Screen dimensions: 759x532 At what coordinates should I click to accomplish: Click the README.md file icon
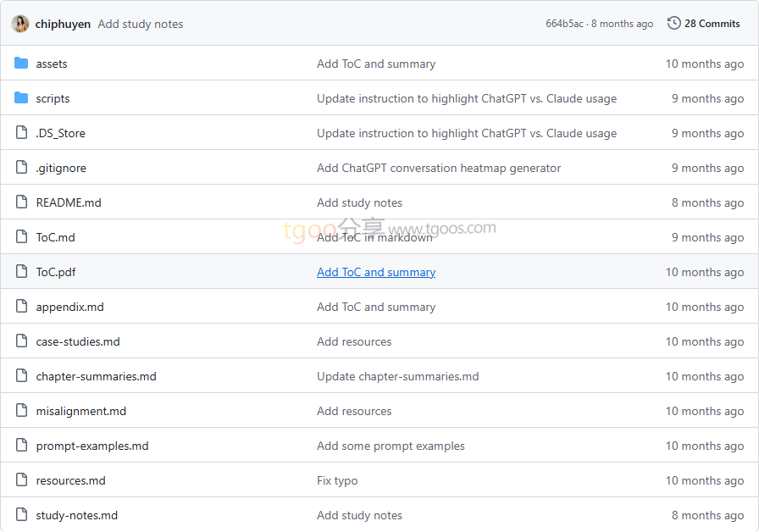point(21,202)
